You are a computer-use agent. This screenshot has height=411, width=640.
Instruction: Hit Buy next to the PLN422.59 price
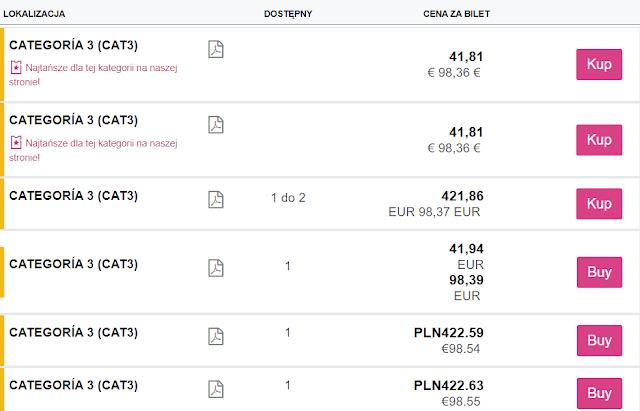pos(599,341)
